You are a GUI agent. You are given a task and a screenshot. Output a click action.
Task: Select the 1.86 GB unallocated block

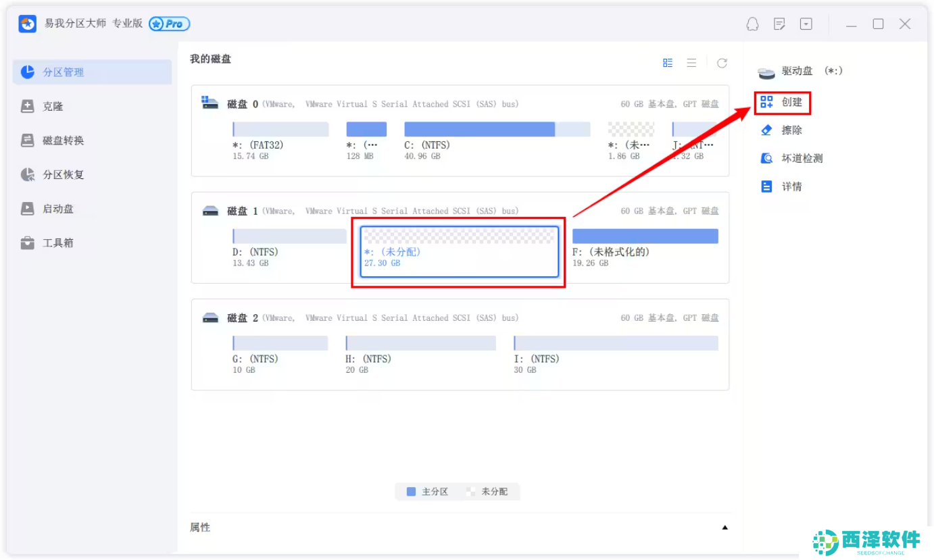pyautogui.click(x=631, y=130)
